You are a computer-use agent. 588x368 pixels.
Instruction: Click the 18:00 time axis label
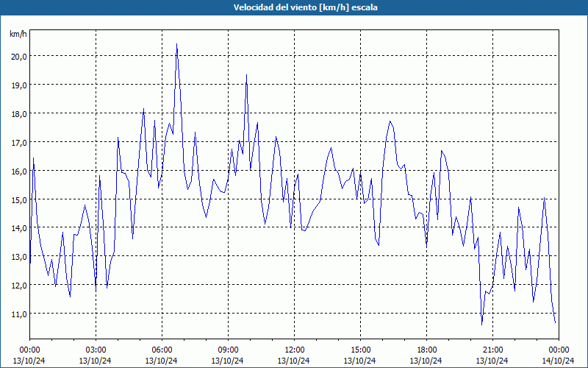426,350
